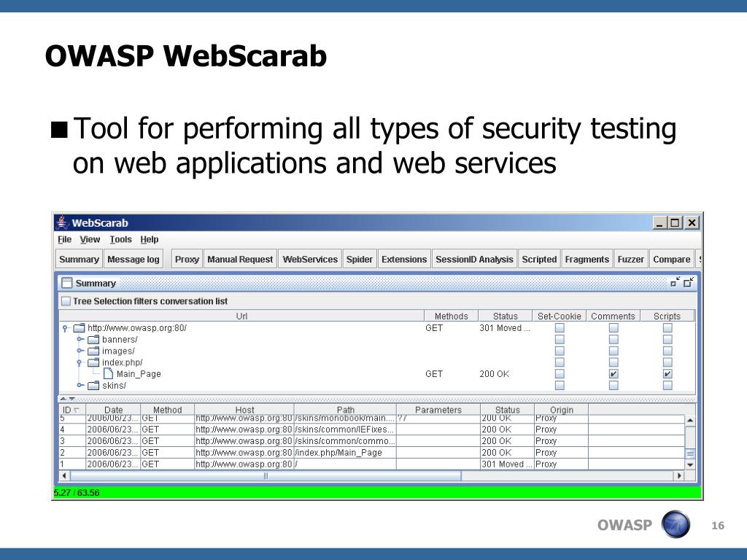Click vertical scrollbar down arrow

690,464
